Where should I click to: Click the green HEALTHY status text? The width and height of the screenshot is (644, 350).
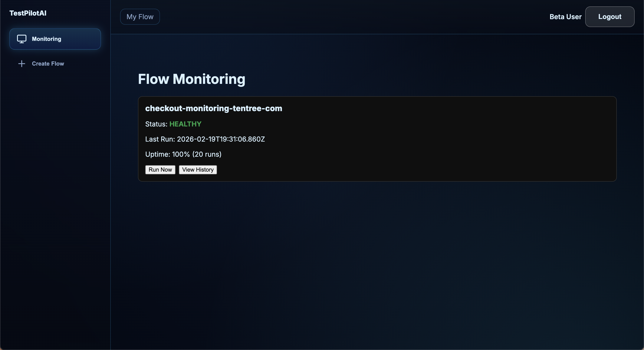tap(185, 124)
